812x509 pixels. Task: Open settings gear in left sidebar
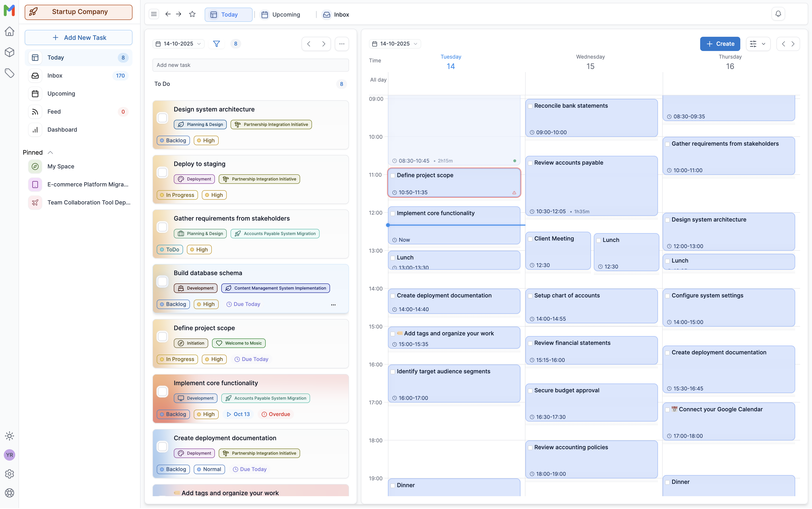[x=9, y=474]
